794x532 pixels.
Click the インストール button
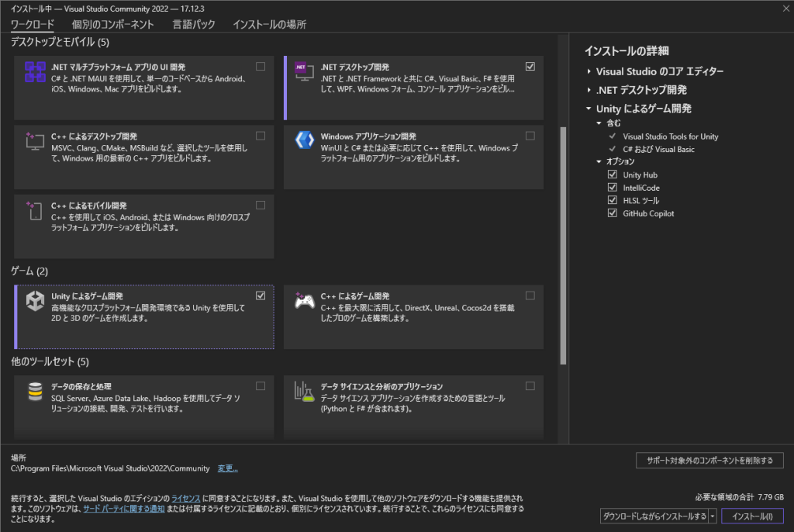[x=751, y=515]
